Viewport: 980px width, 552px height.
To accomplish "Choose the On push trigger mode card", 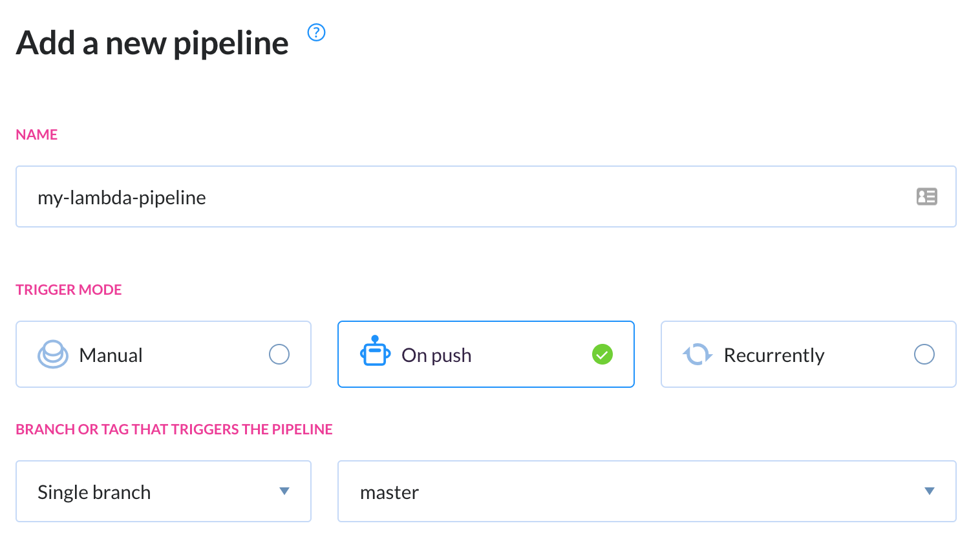I will (x=486, y=354).
